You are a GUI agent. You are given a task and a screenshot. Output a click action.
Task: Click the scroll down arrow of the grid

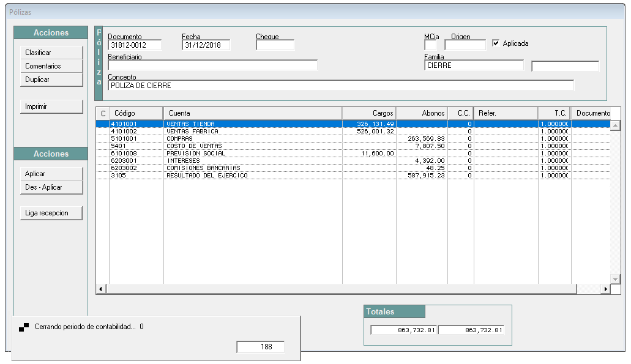(615, 279)
